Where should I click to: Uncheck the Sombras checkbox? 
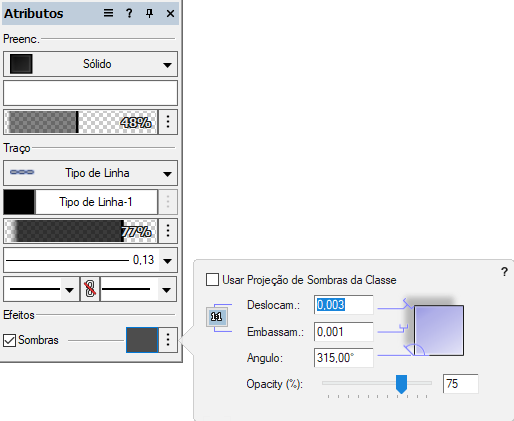(9, 340)
